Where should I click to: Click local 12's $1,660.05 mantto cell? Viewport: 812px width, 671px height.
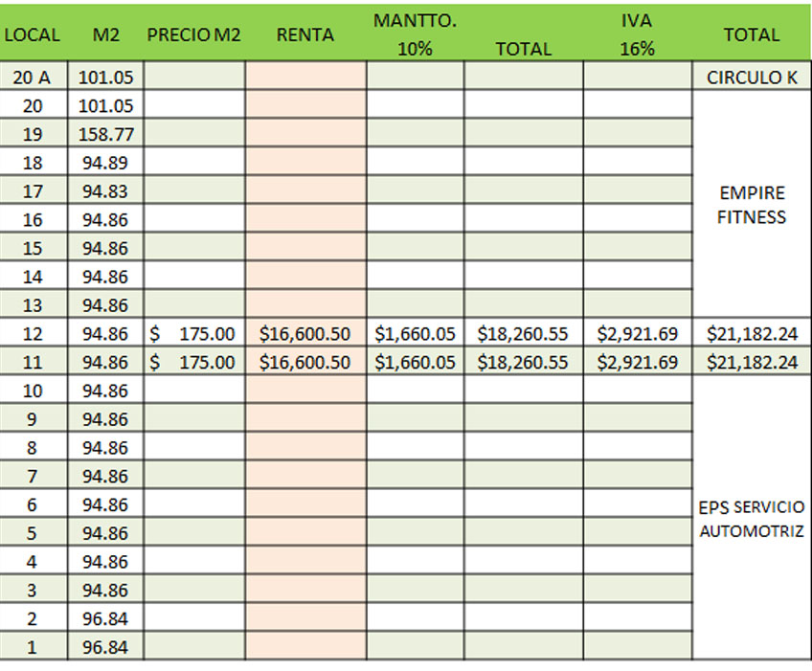(415, 333)
